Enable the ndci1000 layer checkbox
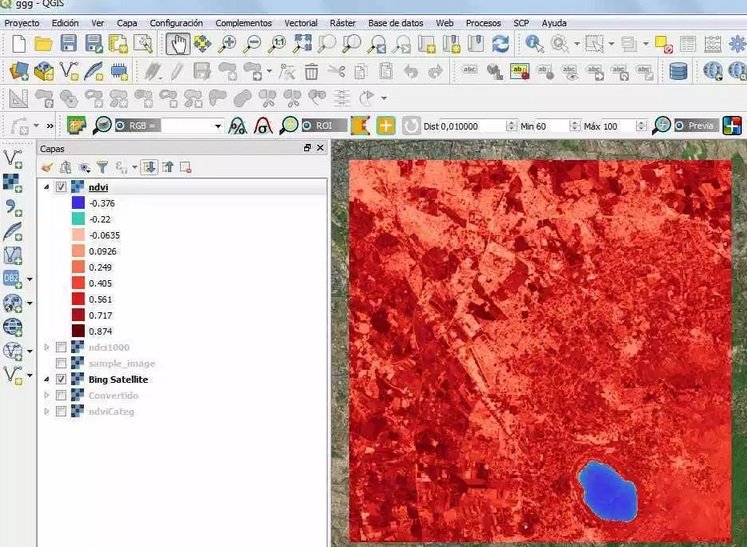The height and width of the screenshot is (547, 747). tap(62, 347)
